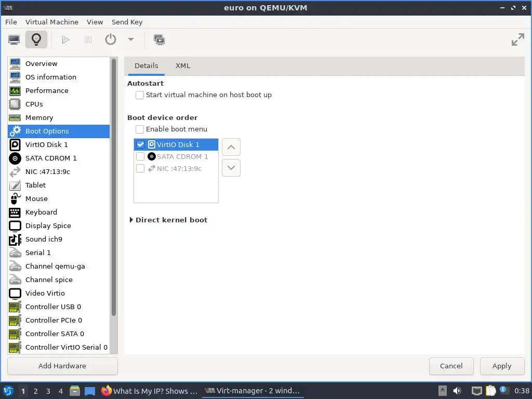Switch to the XML tab
Viewport: 532px width, 399px height.
(182, 66)
